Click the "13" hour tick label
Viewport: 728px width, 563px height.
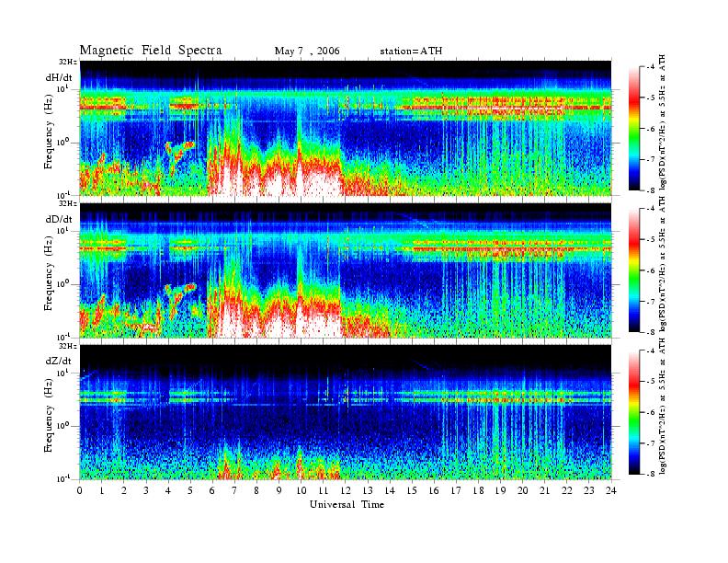point(368,490)
